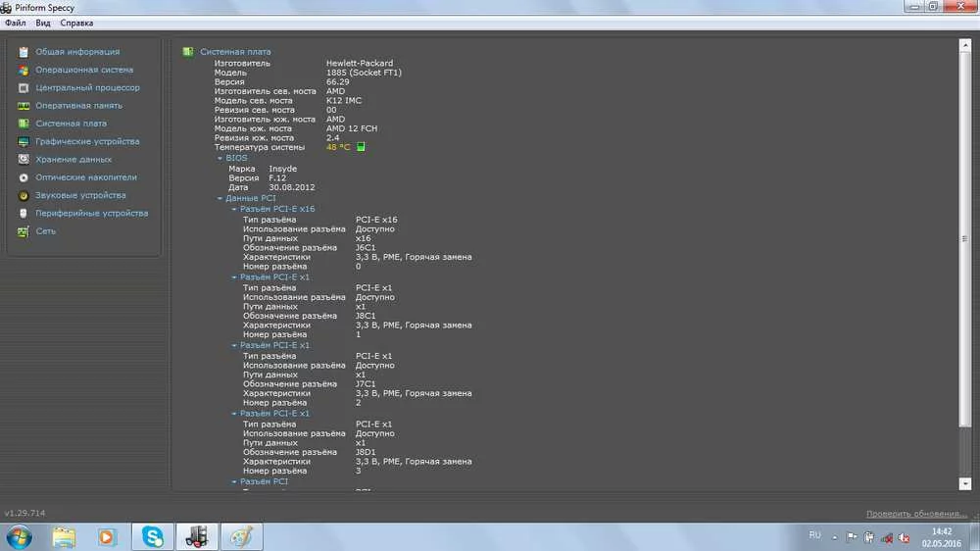Launch the media player taskbar icon
The image size is (980, 551).
click(x=106, y=537)
